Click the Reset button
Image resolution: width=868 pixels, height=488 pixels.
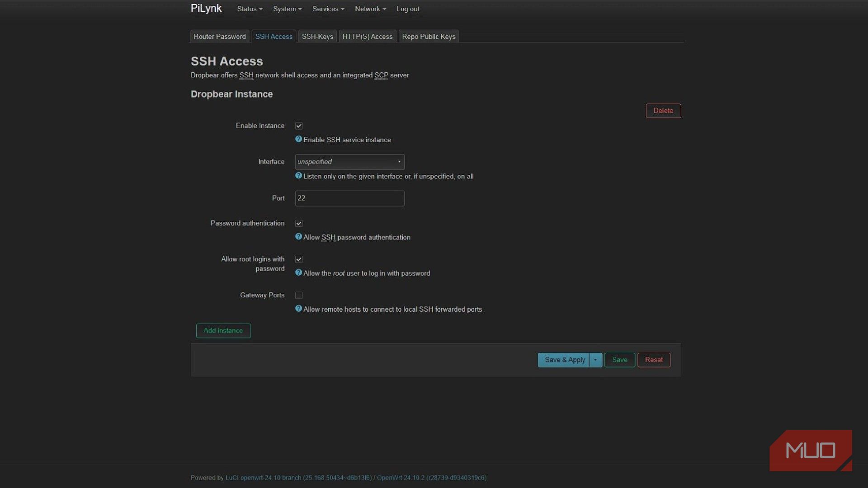click(x=654, y=360)
